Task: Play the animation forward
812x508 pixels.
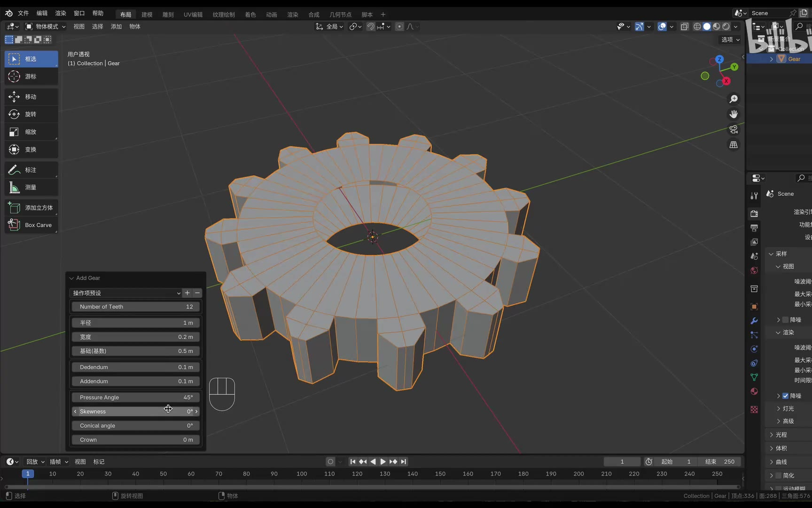Action: pos(383,462)
